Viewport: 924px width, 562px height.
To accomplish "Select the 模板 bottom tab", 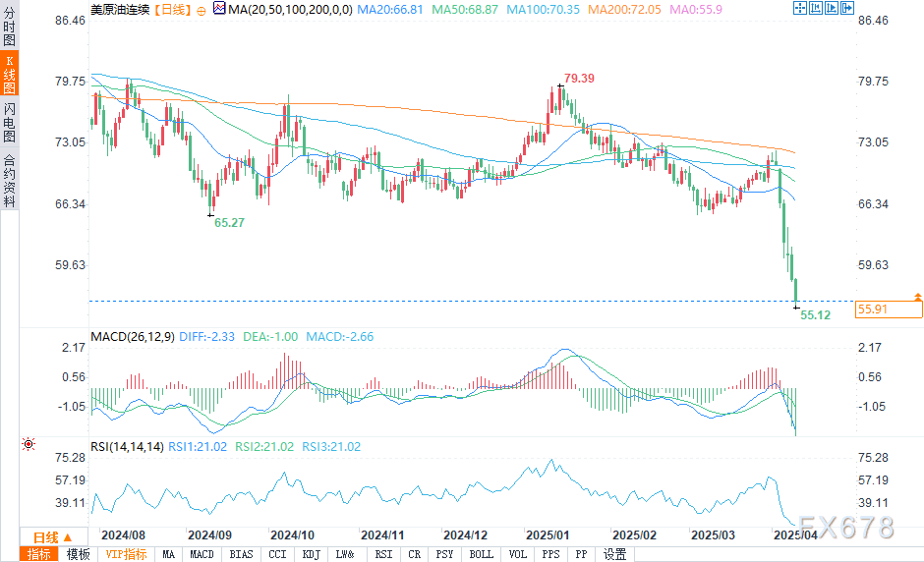I will 78,554.
